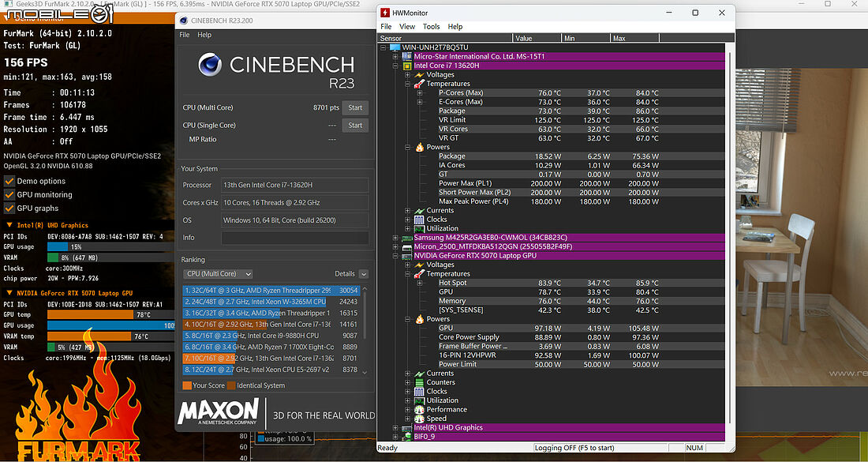Collapse the Intel Core i7 13620H node
This screenshot has width=868, height=462.
click(x=395, y=66)
